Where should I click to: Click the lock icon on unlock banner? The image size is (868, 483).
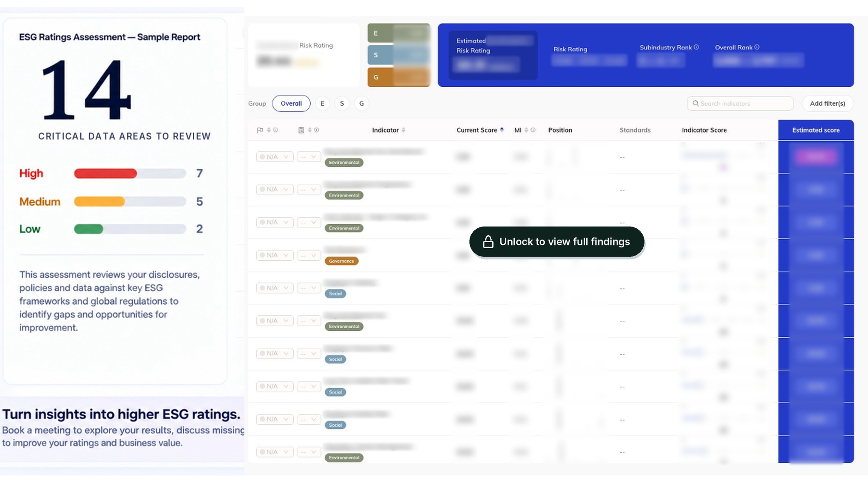(488, 242)
